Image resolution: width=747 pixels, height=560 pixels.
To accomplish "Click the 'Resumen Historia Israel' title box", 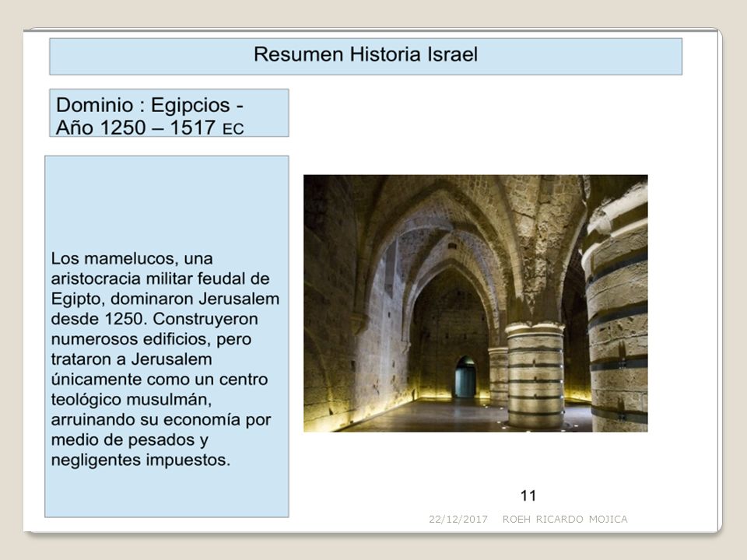I will (x=366, y=56).
